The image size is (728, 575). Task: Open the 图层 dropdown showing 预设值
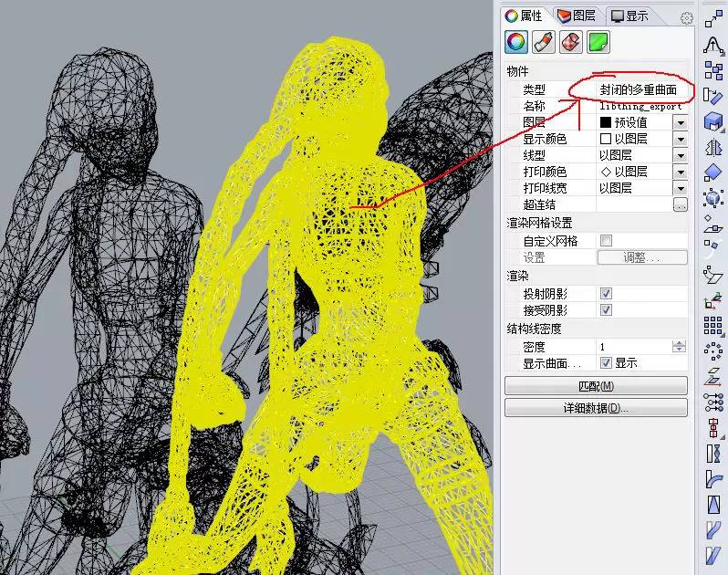680,122
